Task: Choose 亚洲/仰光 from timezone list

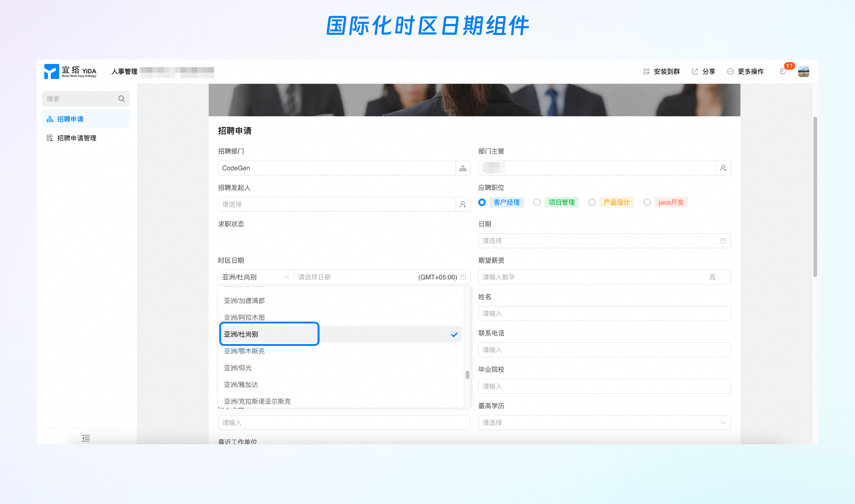Action: pos(341,368)
